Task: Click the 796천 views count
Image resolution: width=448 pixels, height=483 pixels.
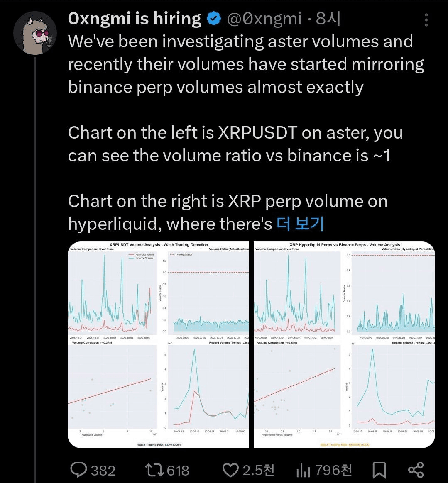Action: 333,470
